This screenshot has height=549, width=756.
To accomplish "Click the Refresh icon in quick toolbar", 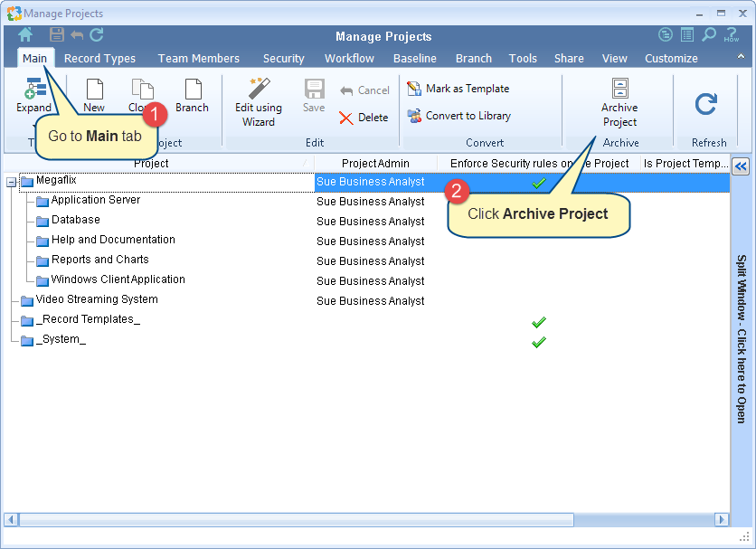I will (x=97, y=34).
